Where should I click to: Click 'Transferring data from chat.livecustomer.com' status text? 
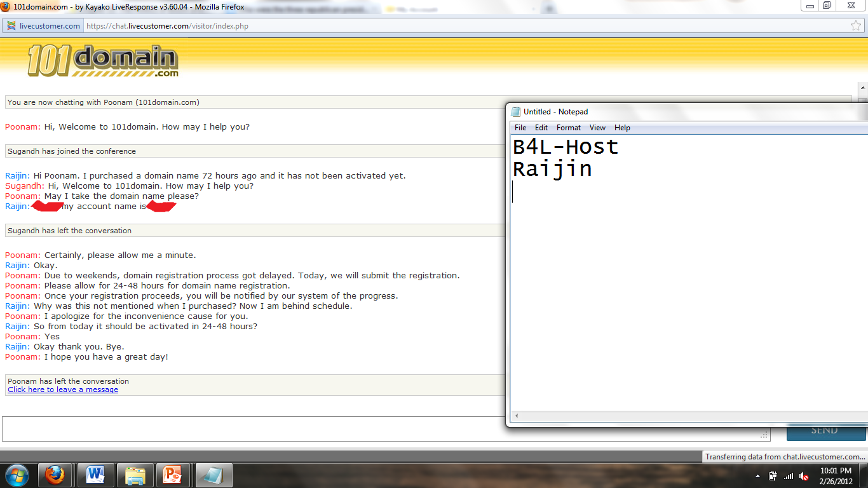[x=785, y=456]
